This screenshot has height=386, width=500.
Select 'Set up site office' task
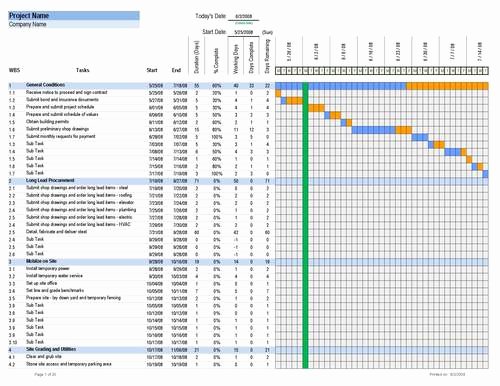(x=42, y=283)
